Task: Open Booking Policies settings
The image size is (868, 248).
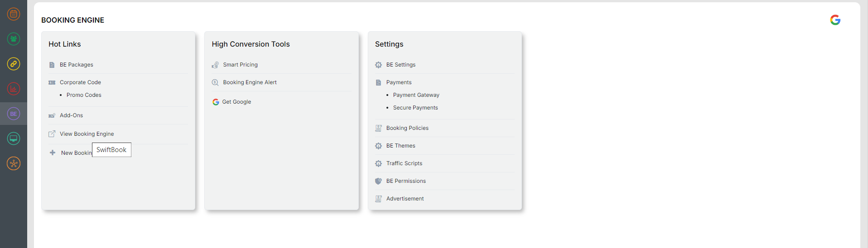Action: pyautogui.click(x=407, y=128)
